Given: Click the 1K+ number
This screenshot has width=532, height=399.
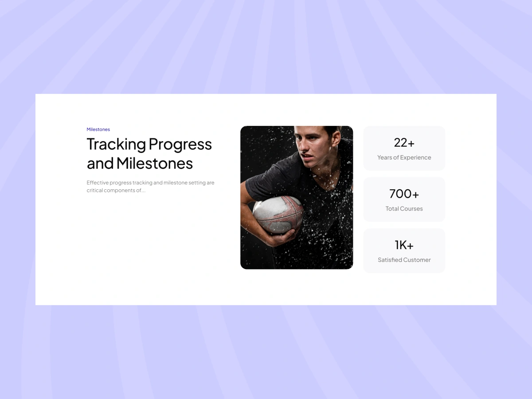Looking at the screenshot, I should [x=404, y=245].
